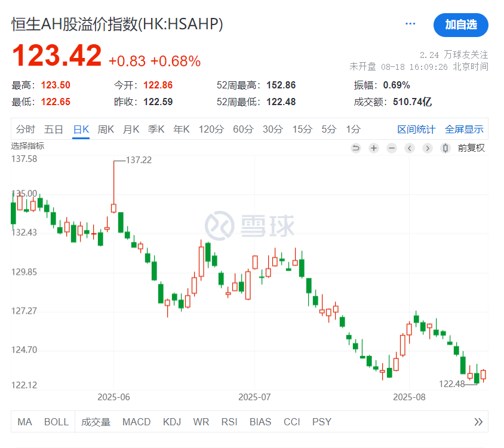Show the WR indicator
Image resolution: width=504 pixels, height=448 pixels.
pyautogui.click(x=201, y=422)
